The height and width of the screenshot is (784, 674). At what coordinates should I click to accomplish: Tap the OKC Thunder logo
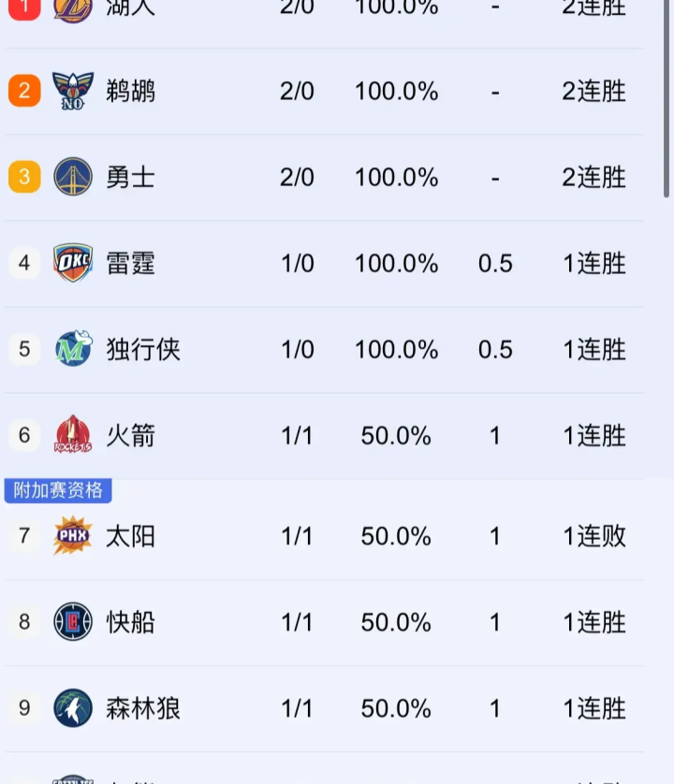coord(73,263)
